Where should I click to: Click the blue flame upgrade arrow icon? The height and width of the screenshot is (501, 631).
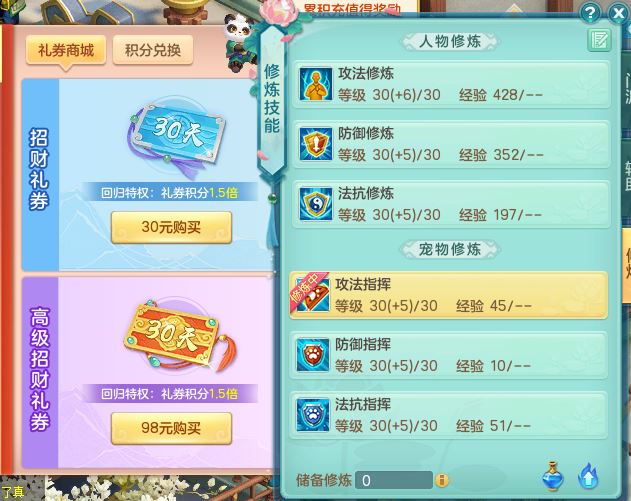[588, 476]
